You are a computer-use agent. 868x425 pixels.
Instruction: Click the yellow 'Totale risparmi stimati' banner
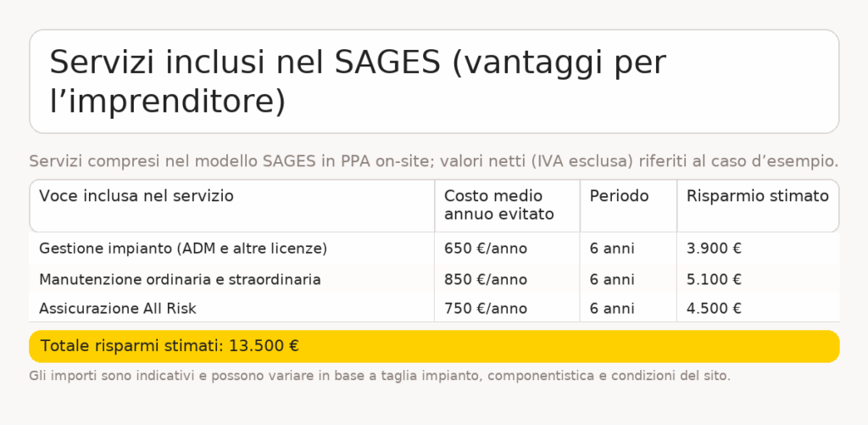coord(434,346)
